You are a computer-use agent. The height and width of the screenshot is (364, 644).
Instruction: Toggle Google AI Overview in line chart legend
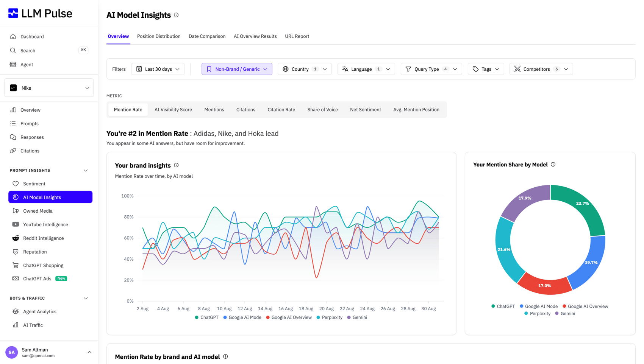pos(289,317)
